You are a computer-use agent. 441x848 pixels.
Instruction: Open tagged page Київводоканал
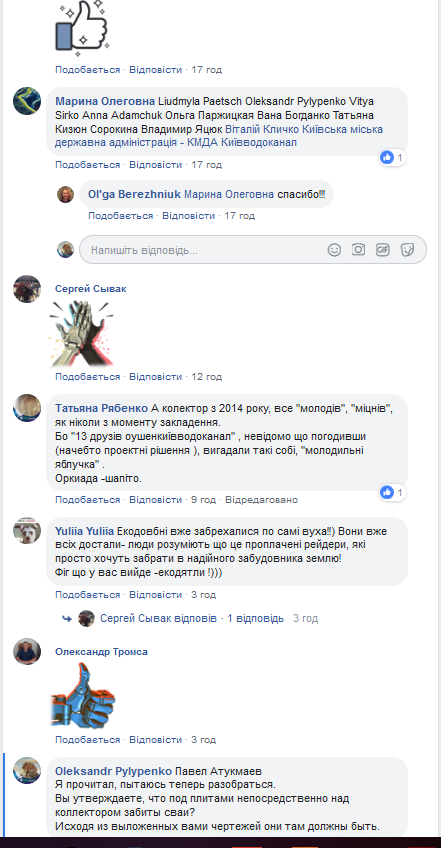(x=262, y=143)
